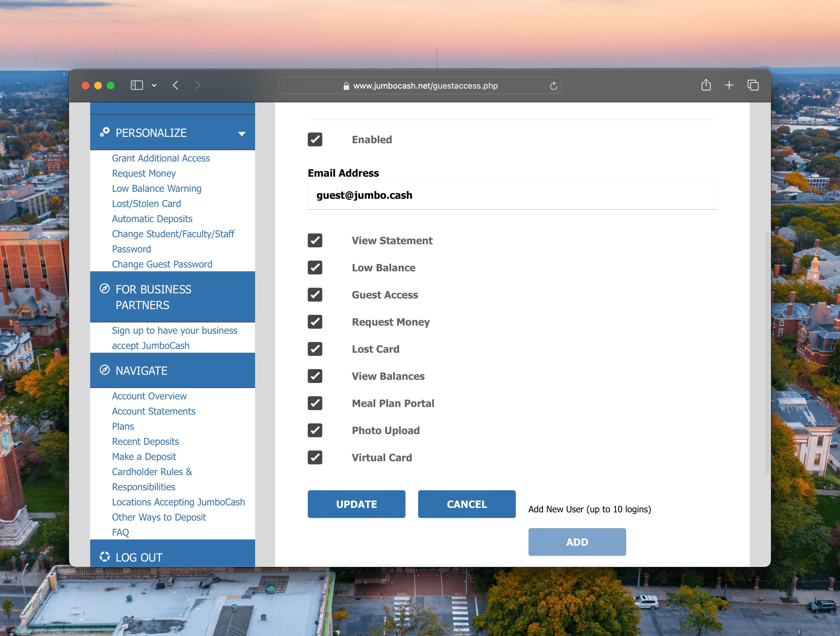Viewport: 840px width, 636px height.
Task: Open business sign up JumboCash link
Action: point(174,338)
